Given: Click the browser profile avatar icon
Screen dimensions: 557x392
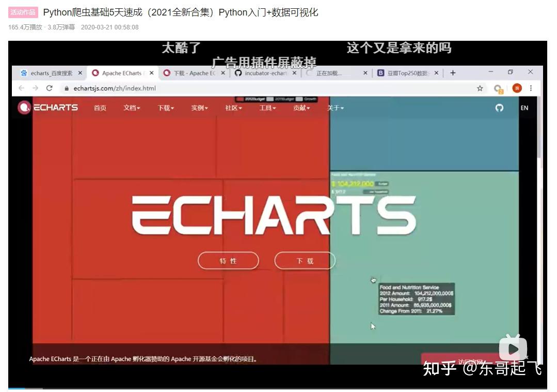Looking at the screenshot, I should click(x=517, y=89).
